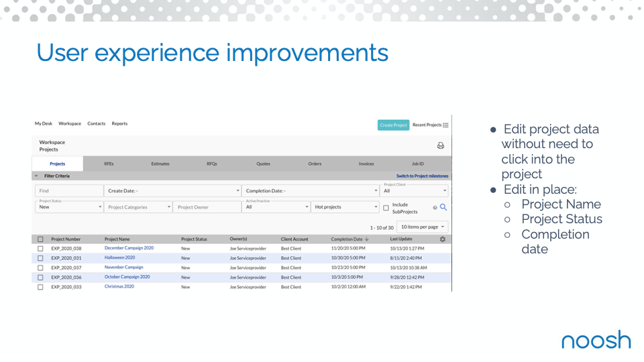Viewport: 644px width, 362px height.
Task: Expand the 10 items per page dropdown
Action: click(x=423, y=227)
